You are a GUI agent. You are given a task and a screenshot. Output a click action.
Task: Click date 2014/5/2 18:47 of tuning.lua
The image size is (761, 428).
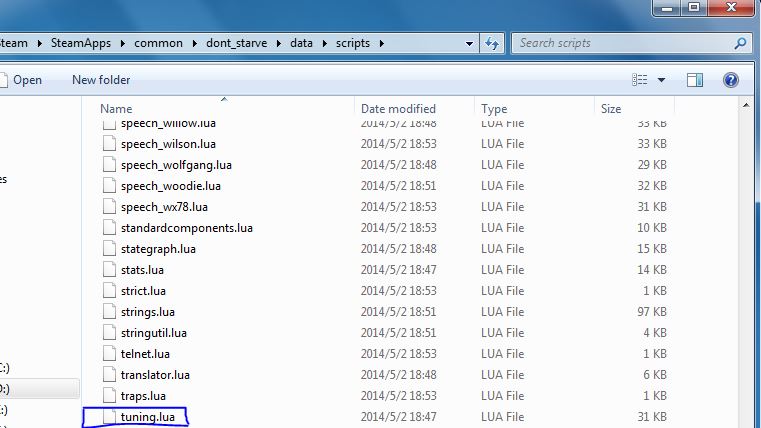(398, 417)
